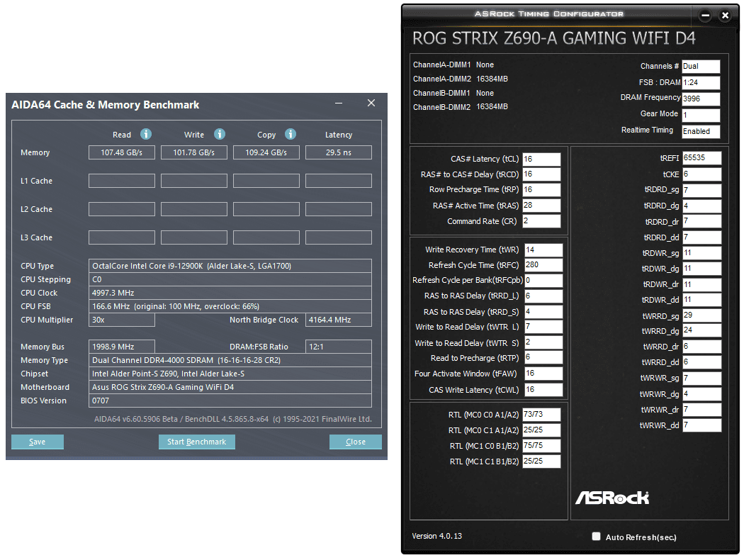Viewport: 744px width, 560px height.
Task: Click the Gear Mode field
Action: pyautogui.click(x=701, y=115)
